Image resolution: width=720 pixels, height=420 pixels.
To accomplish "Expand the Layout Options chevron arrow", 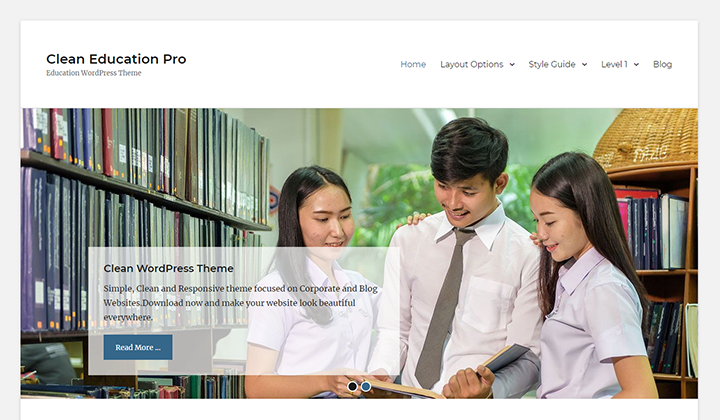I will pos(512,65).
